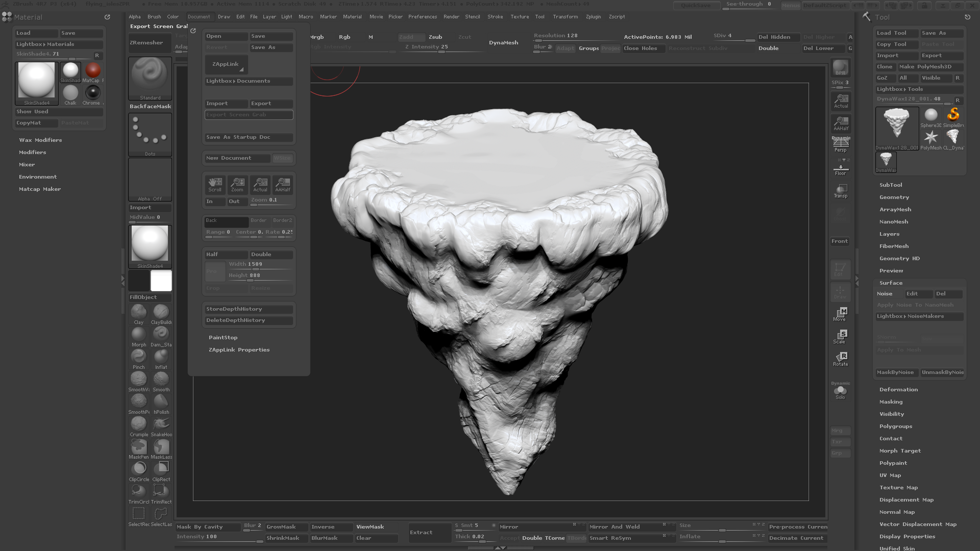Click Save As Startup Doc
The width and height of the screenshot is (980, 551).
249,137
